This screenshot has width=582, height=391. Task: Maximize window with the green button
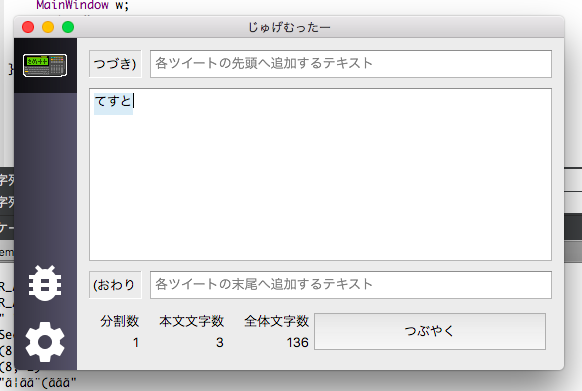(x=68, y=27)
